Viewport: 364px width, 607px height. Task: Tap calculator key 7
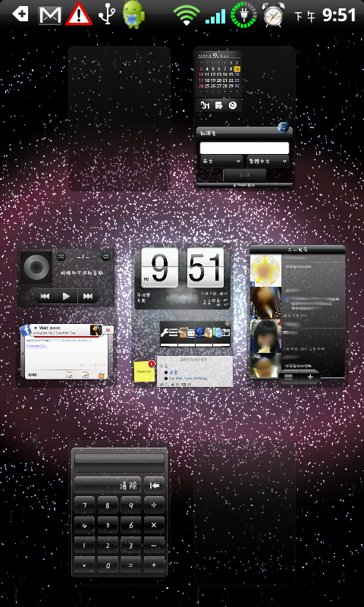[x=84, y=505]
